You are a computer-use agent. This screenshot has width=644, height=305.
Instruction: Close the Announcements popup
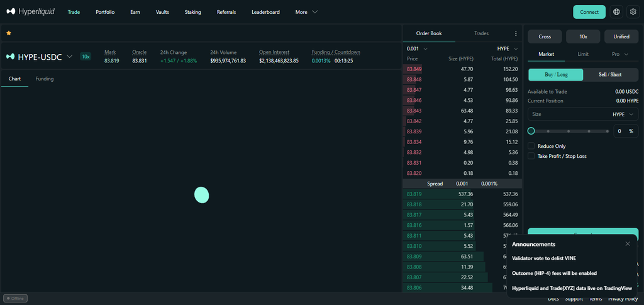[x=628, y=244]
